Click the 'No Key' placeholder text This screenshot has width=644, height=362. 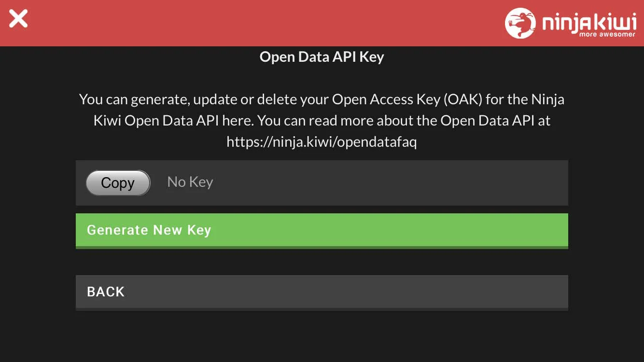[190, 182]
